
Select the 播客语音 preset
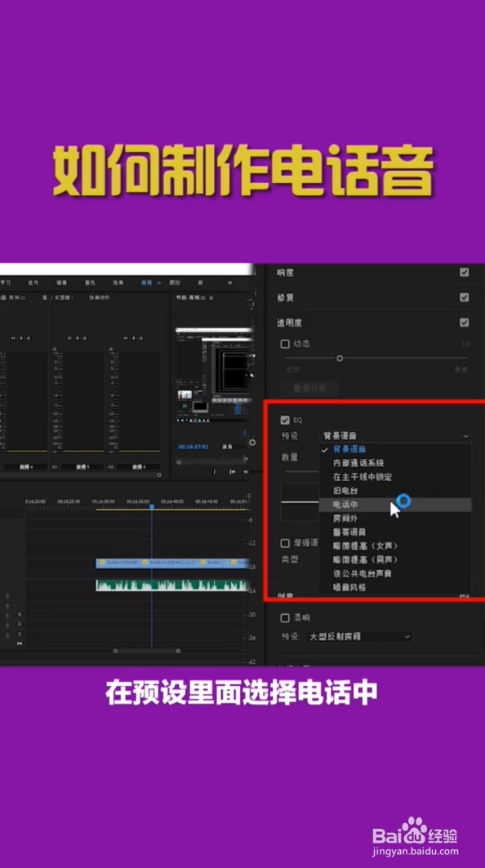(394, 532)
